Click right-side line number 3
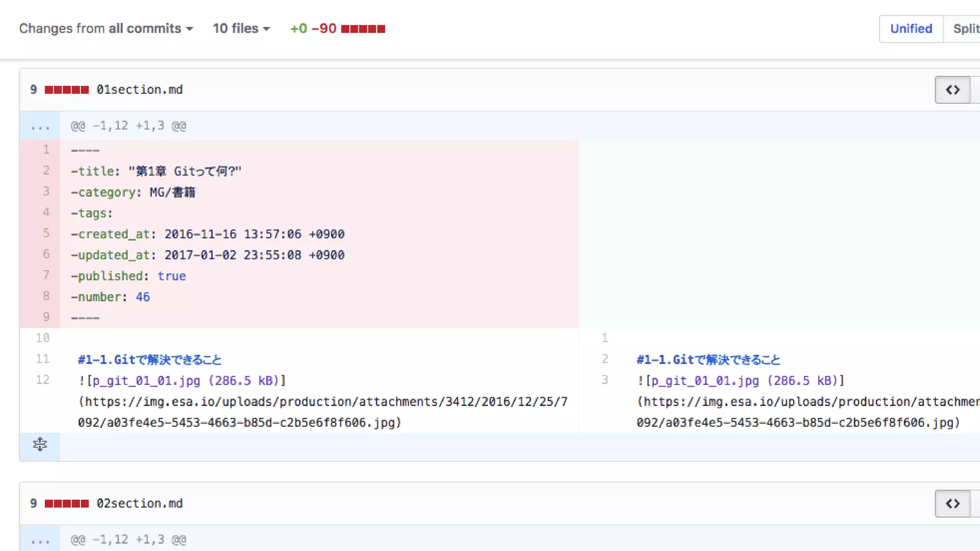Viewport: 980px width, 551px height. point(605,380)
